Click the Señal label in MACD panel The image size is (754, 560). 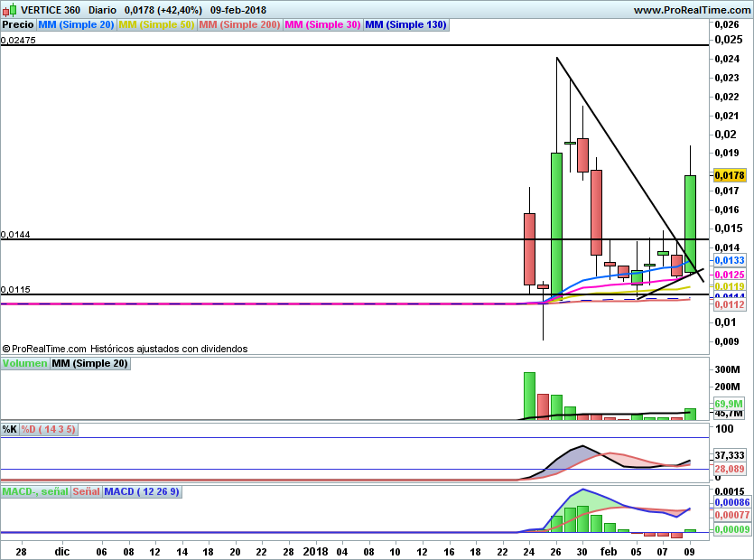tap(86, 491)
